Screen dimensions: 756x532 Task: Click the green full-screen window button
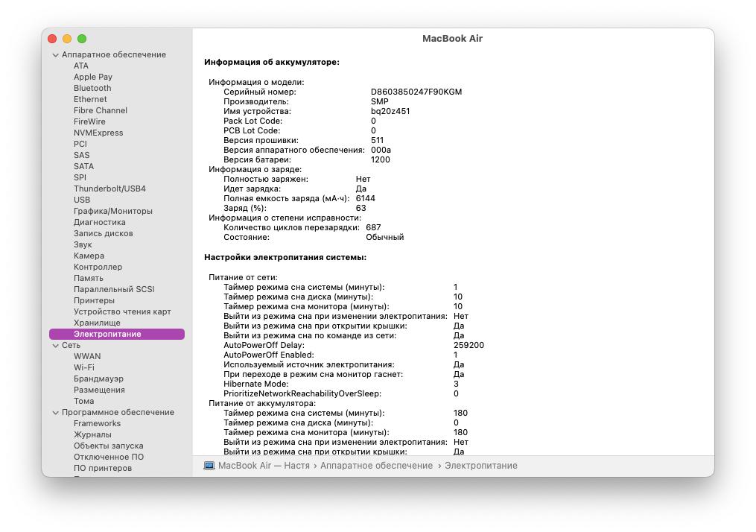(82, 39)
